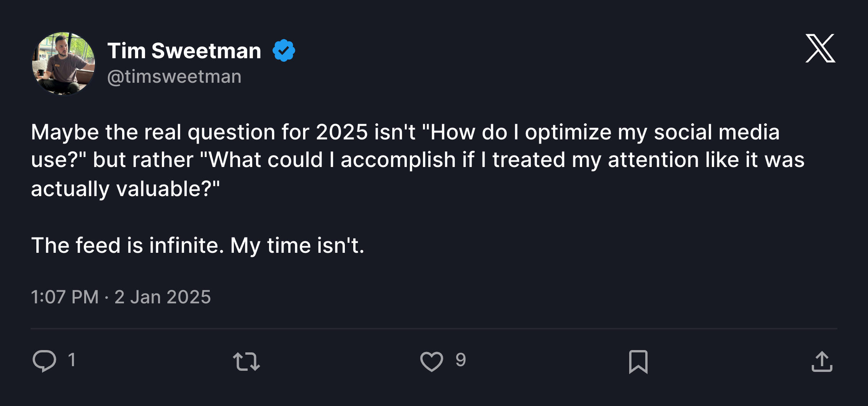This screenshot has height=406, width=868.
Task: Click the 1:07 PM timestamp
Action: 65,297
